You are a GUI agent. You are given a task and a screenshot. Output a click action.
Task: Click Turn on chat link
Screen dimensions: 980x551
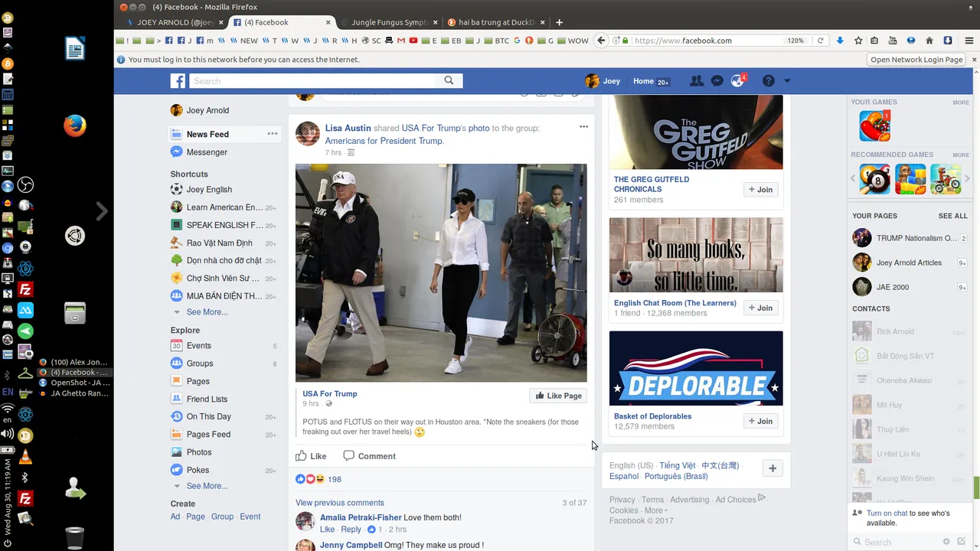pos(887,514)
